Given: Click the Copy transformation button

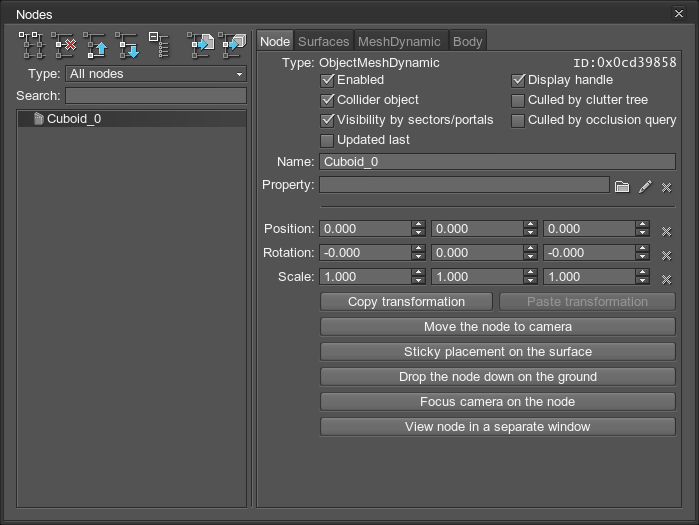Looking at the screenshot, I should 406,302.
